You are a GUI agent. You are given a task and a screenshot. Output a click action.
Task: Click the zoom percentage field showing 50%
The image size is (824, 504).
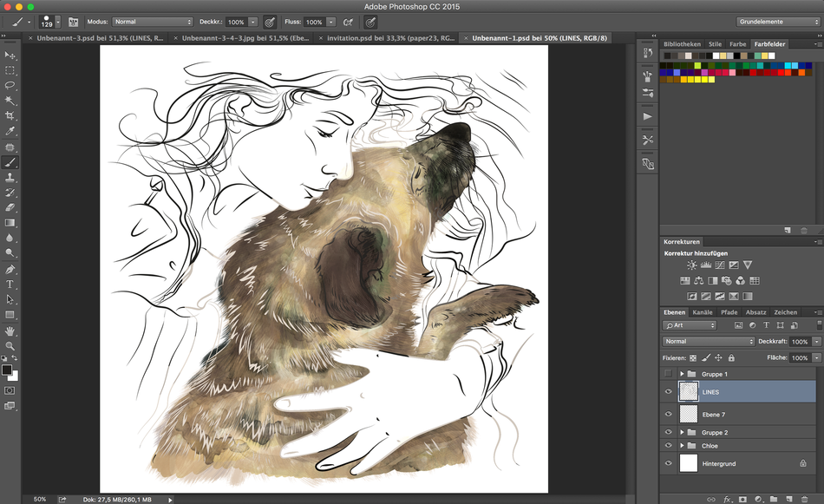39,500
